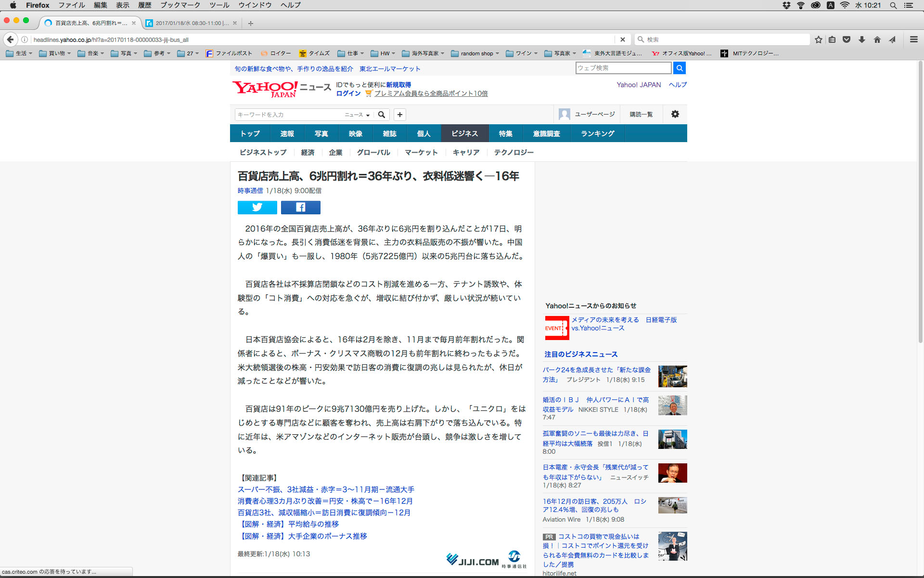Switch to the ランキング news tab
The height and width of the screenshot is (578, 924).
click(597, 133)
